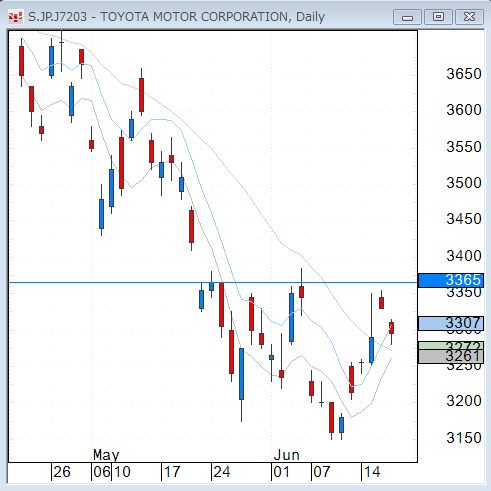Click the lowest red candle near 3150

tap(331, 417)
